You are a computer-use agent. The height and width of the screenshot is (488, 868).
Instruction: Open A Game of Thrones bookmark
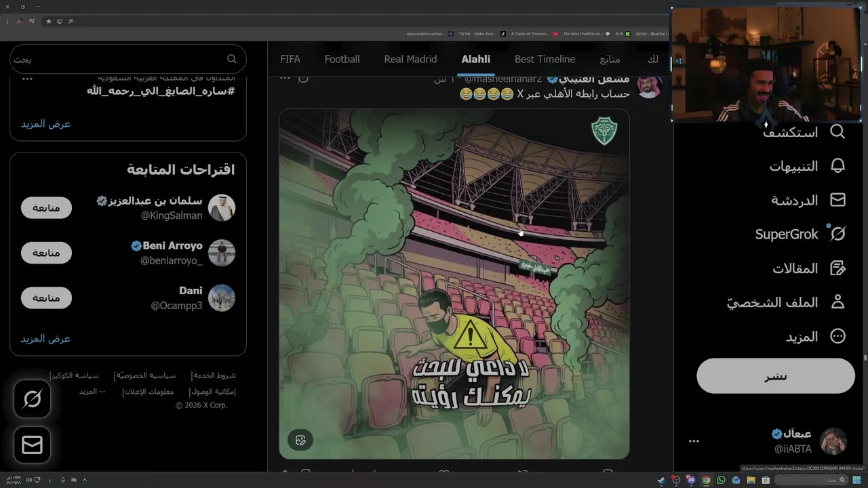[536, 33]
